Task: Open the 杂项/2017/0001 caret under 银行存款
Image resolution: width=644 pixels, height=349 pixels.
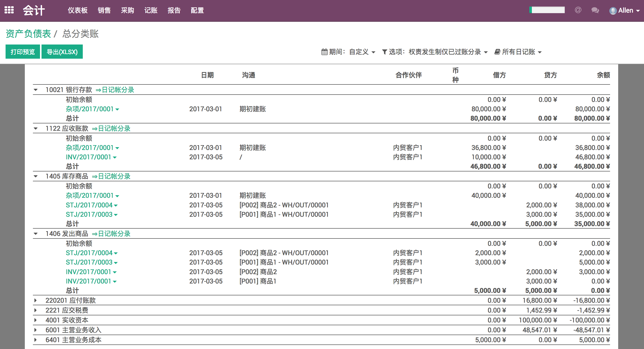Action: click(117, 109)
